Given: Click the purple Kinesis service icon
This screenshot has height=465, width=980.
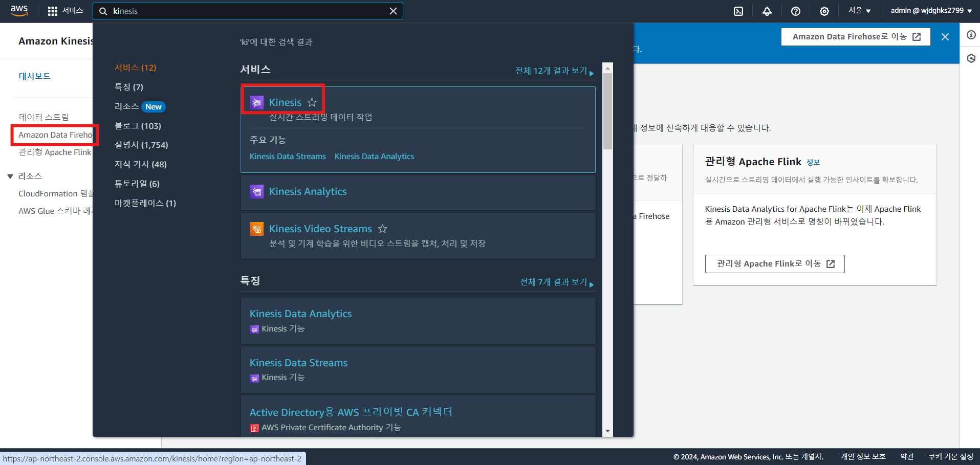Looking at the screenshot, I should point(256,102).
